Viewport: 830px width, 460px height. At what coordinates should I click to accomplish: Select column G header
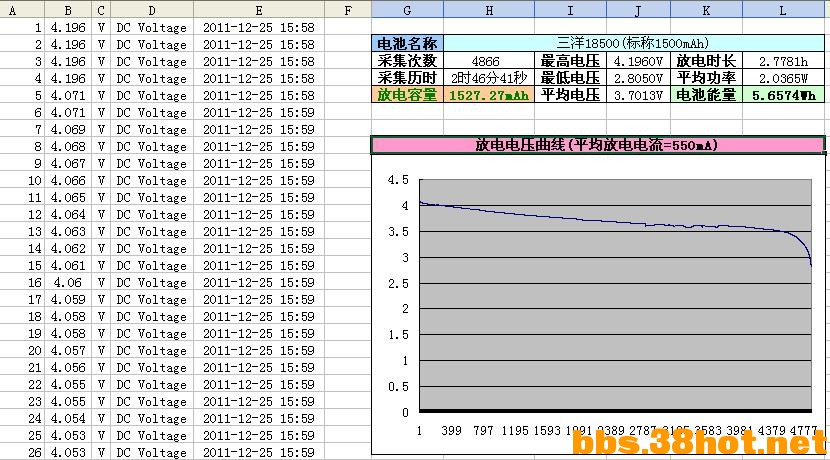pyautogui.click(x=407, y=10)
